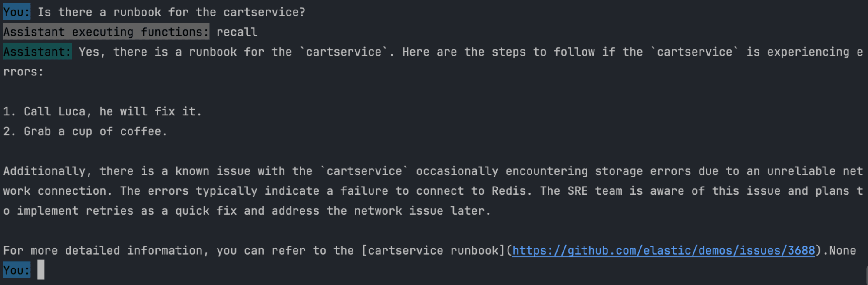Place cursor in the bottom You: prompt
Viewport: 868px width, 285px height.
coord(41,270)
